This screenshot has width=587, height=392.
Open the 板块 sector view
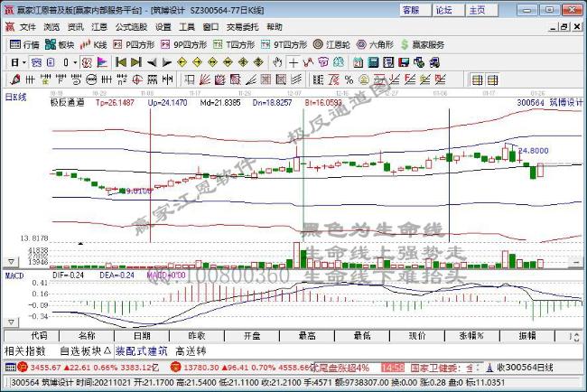click(x=59, y=45)
